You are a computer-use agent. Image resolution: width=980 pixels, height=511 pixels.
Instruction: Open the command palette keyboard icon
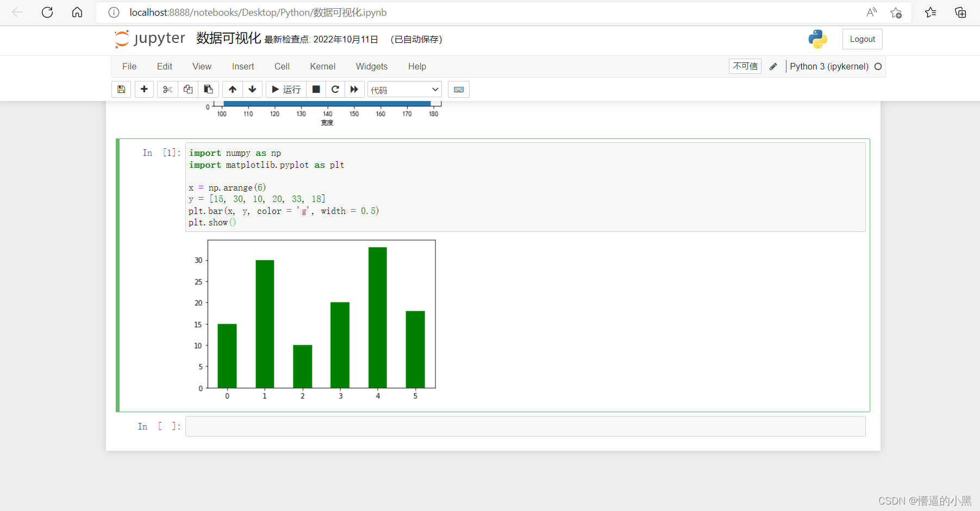coord(459,89)
